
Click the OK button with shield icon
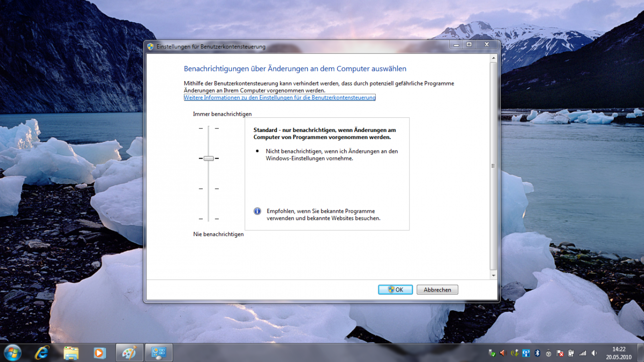click(395, 289)
